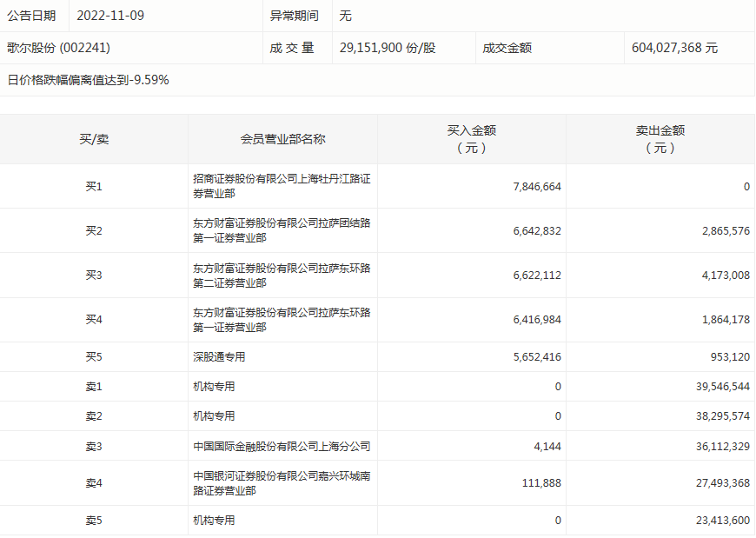The image size is (756, 538).
Task: Select the 买入金额（元） column header
Action: pos(471,139)
